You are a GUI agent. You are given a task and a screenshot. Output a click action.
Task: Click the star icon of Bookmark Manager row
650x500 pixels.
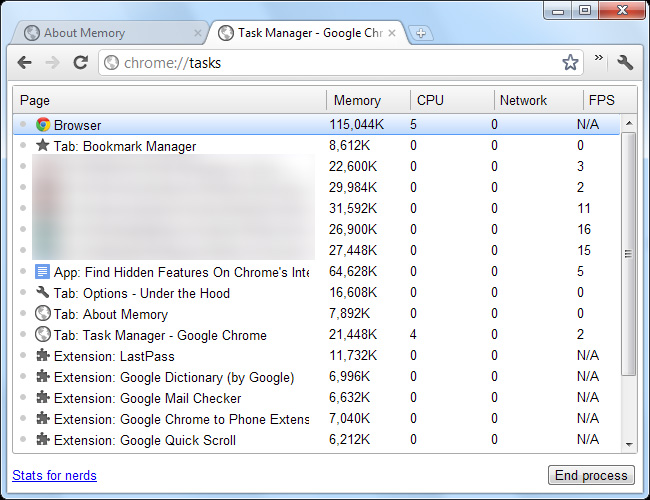click(42, 145)
